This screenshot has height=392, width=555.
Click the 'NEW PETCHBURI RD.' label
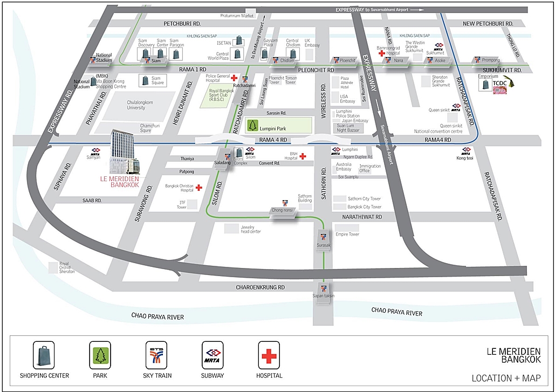point(488,24)
